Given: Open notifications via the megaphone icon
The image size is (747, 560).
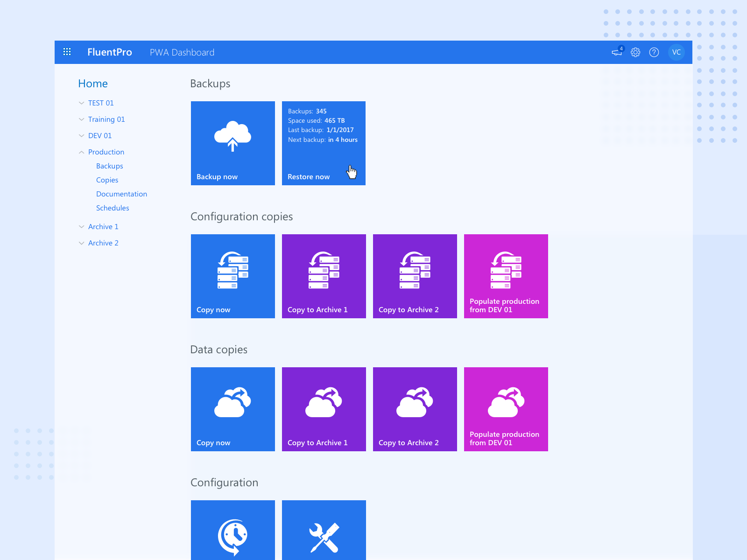Looking at the screenshot, I should coord(616,52).
